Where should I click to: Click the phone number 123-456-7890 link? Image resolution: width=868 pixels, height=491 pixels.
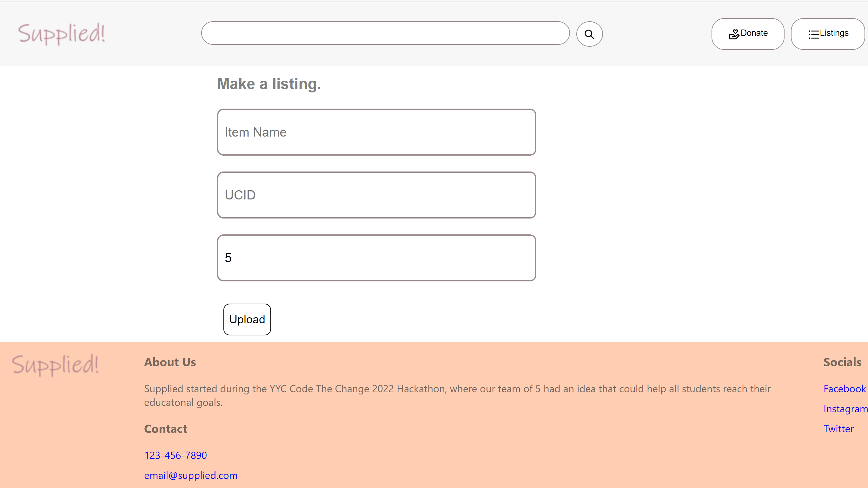175,455
